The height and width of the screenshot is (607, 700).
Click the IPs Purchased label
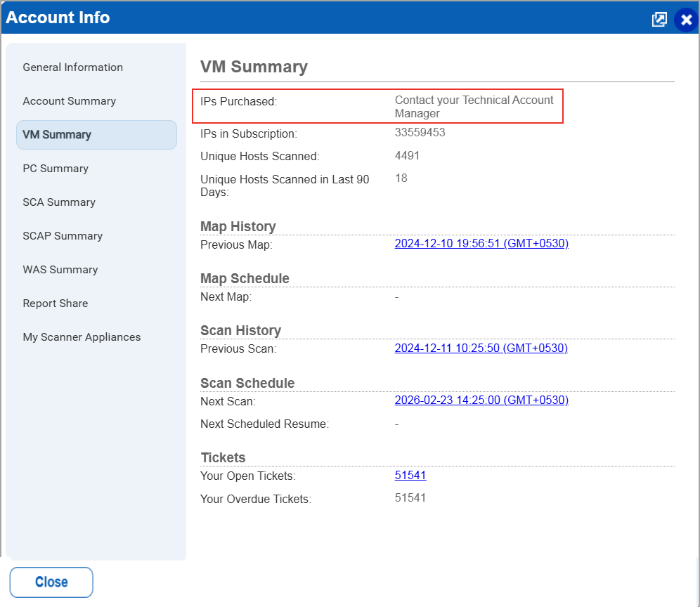point(238,102)
